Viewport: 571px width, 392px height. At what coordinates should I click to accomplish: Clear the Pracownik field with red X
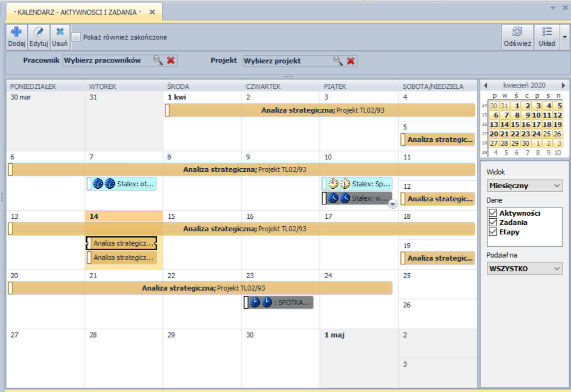(x=171, y=60)
